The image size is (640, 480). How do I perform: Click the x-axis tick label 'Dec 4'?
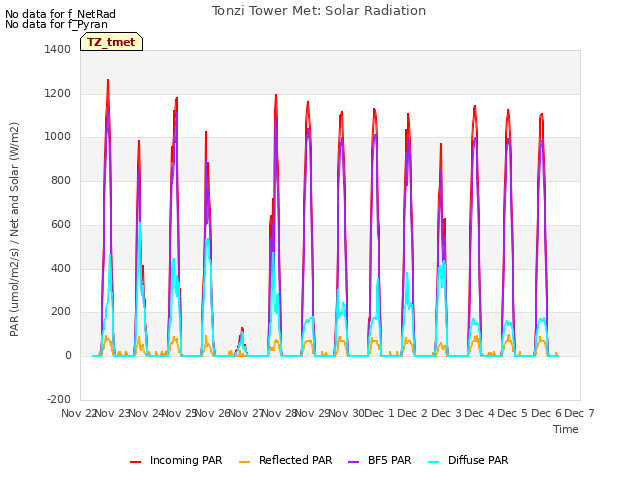(480, 413)
